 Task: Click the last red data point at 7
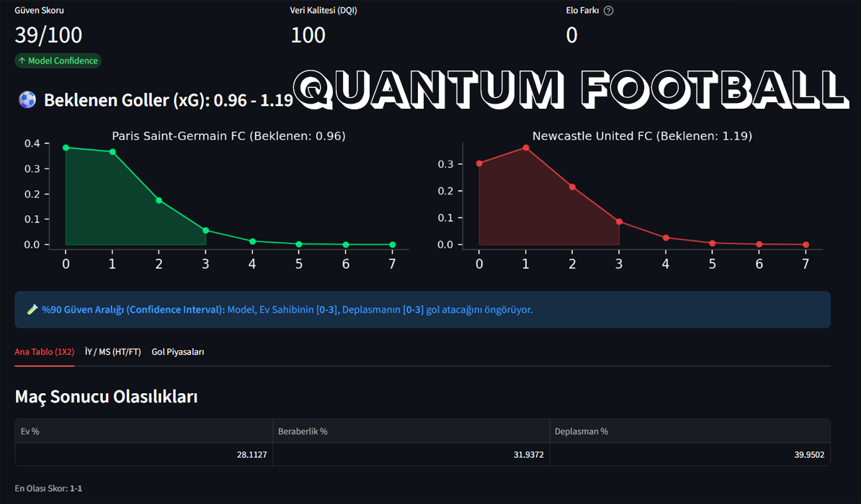point(805,245)
